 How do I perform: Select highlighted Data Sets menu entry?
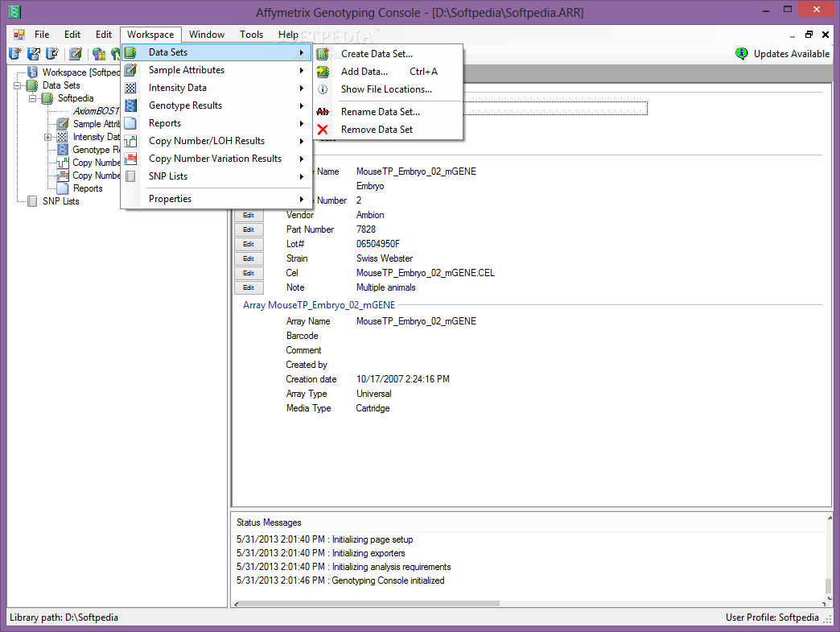216,52
